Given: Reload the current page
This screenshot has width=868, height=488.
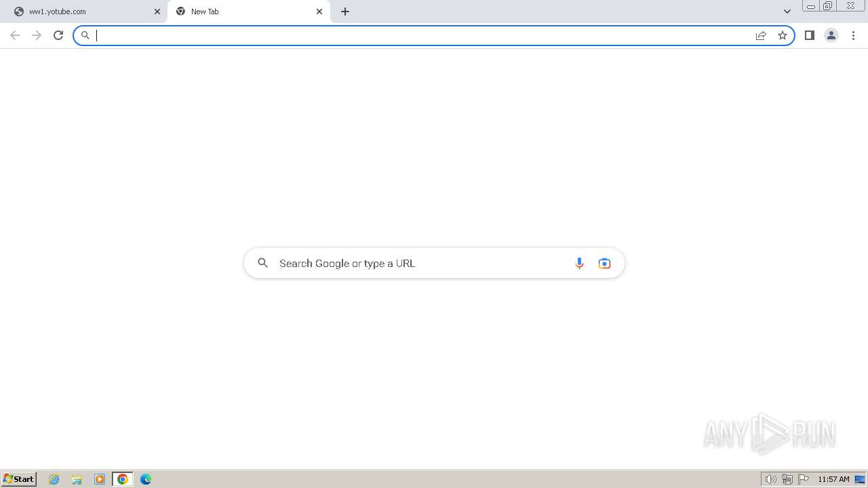Looking at the screenshot, I should tap(58, 35).
